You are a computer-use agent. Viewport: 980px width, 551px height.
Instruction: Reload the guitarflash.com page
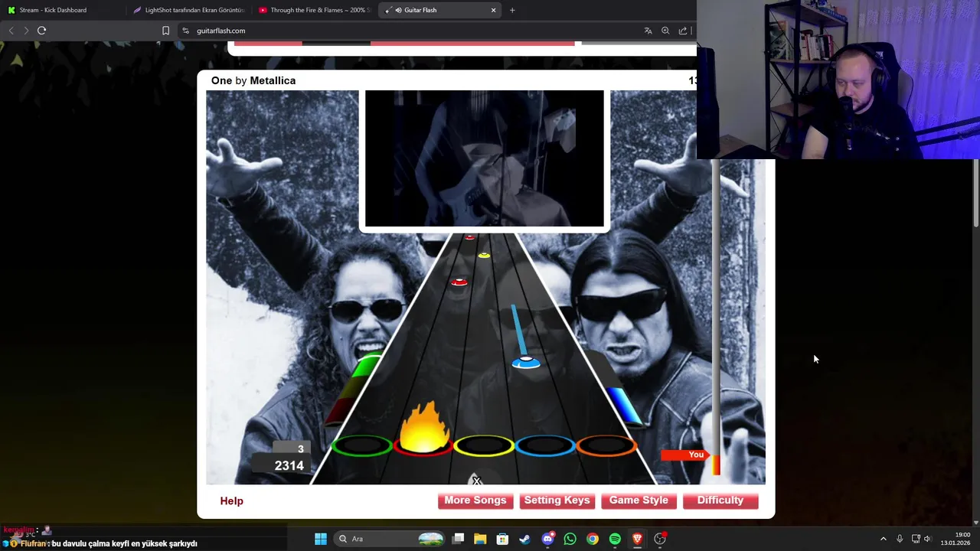point(42,31)
